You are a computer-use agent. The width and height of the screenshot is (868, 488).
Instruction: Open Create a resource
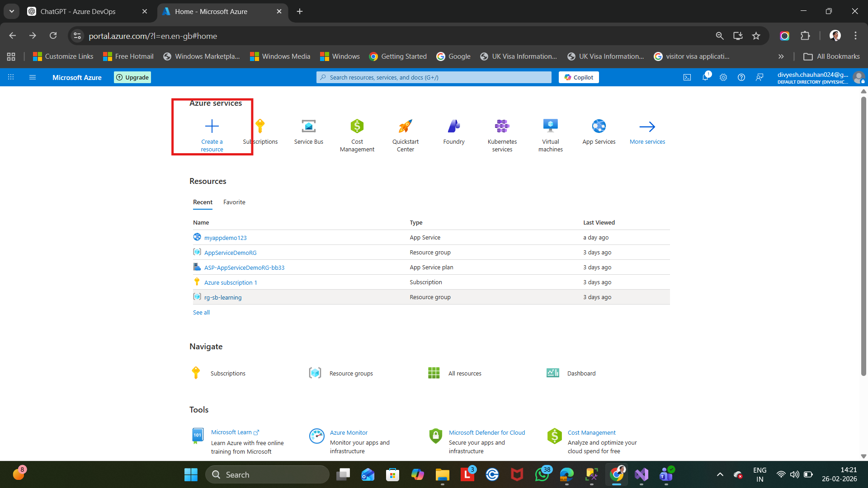(212, 134)
